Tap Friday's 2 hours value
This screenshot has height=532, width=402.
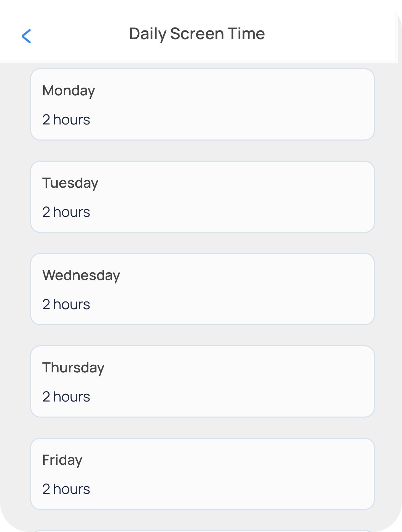[66, 489]
